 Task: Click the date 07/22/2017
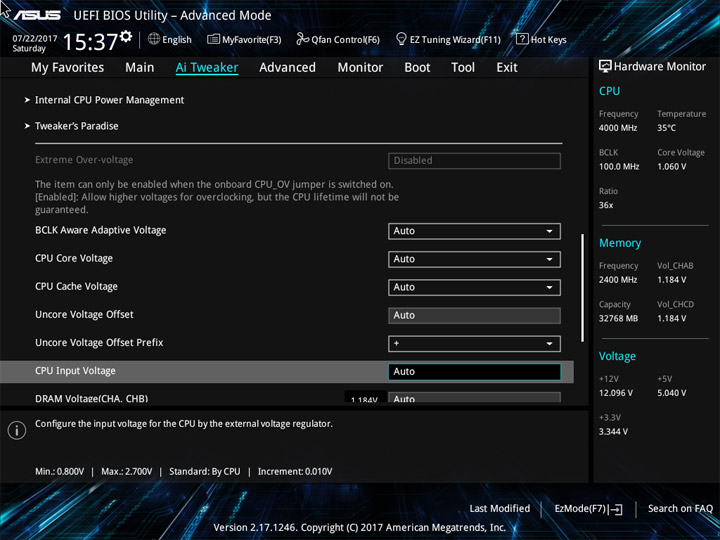click(x=34, y=38)
